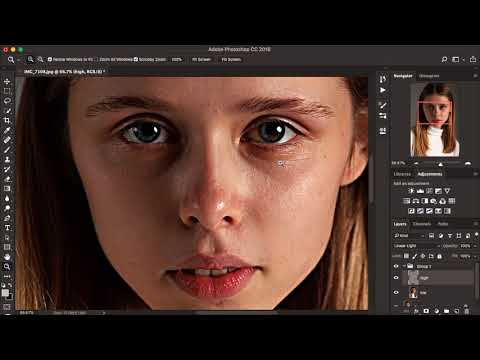Select the Hand tool
Image resolution: width=480 pixels, height=360 pixels.
pyautogui.click(x=7, y=257)
